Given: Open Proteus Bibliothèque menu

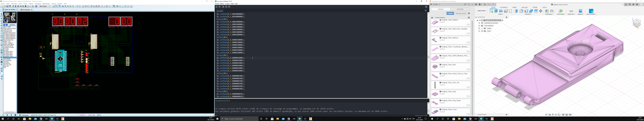Looking at the screenshot, I should coord(46,4).
